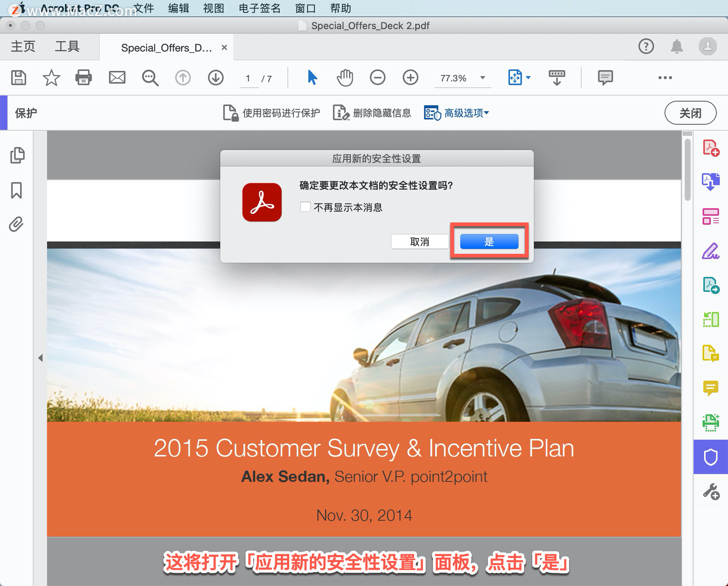Click the scrolling mode keyboard icon
This screenshot has width=728, height=586.
[x=557, y=78]
